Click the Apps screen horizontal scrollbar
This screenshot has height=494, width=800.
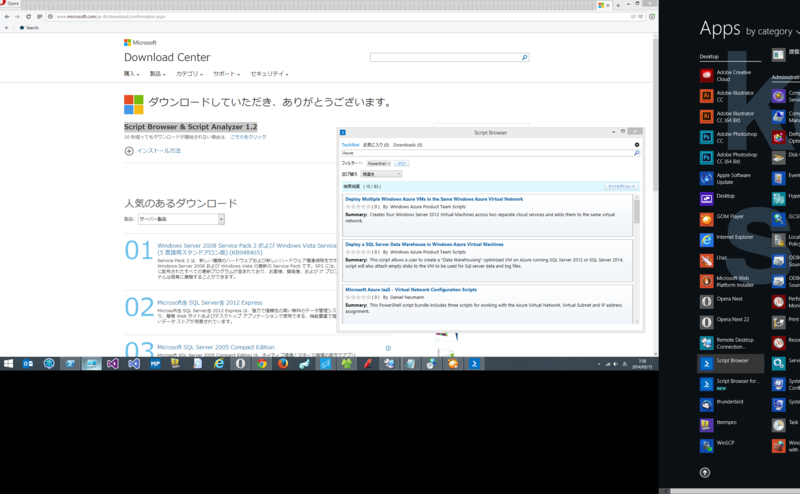coord(731,491)
